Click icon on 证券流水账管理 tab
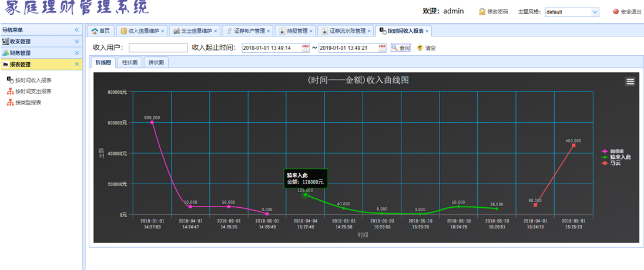 (x=326, y=31)
